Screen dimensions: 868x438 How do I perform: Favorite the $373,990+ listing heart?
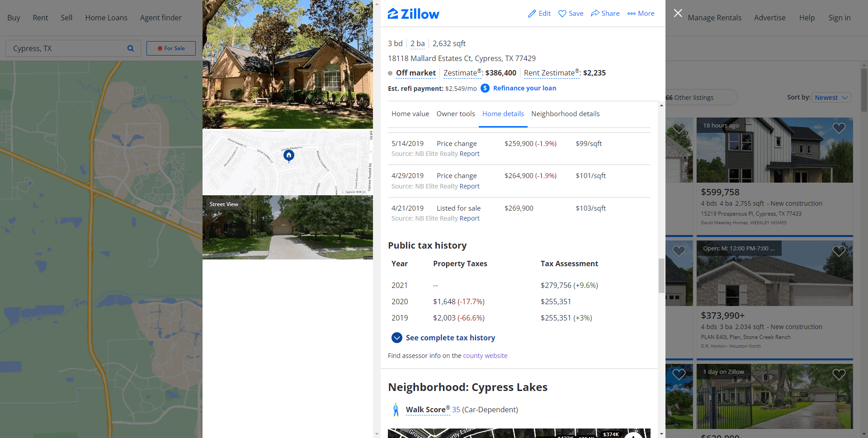[839, 251]
